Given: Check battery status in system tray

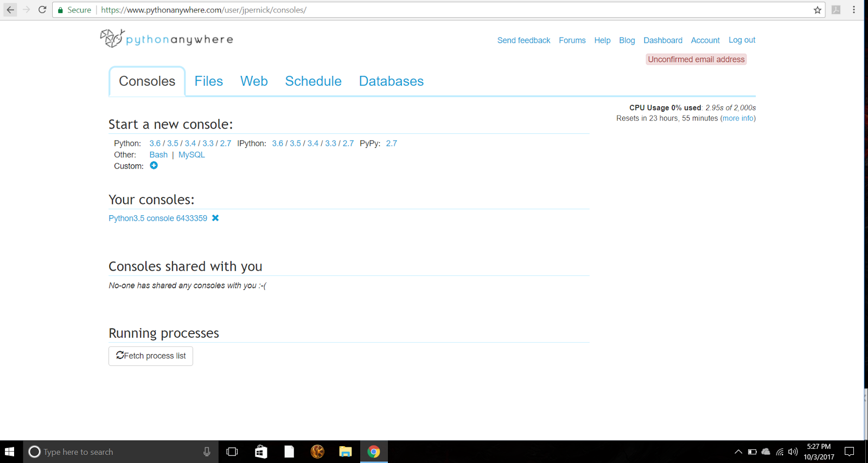Looking at the screenshot, I should click(x=752, y=452).
